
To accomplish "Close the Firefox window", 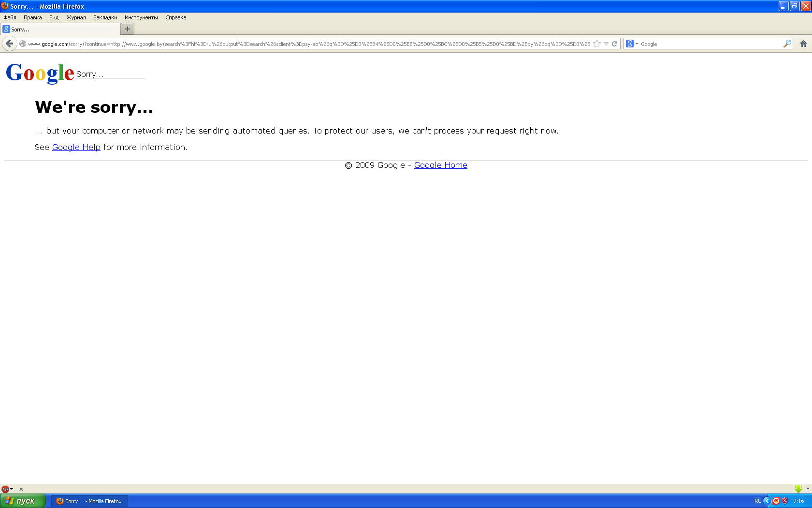I will 806,6.
